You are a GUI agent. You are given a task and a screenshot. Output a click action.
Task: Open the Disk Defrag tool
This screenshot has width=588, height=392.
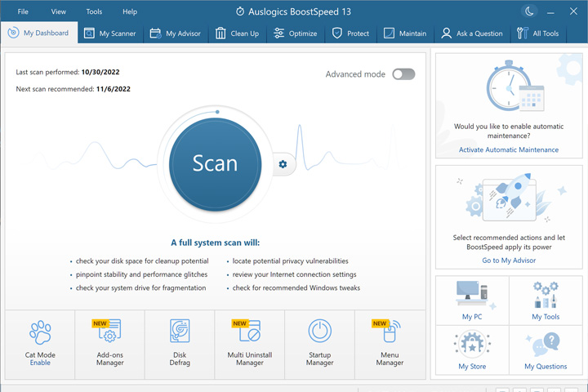180,345
